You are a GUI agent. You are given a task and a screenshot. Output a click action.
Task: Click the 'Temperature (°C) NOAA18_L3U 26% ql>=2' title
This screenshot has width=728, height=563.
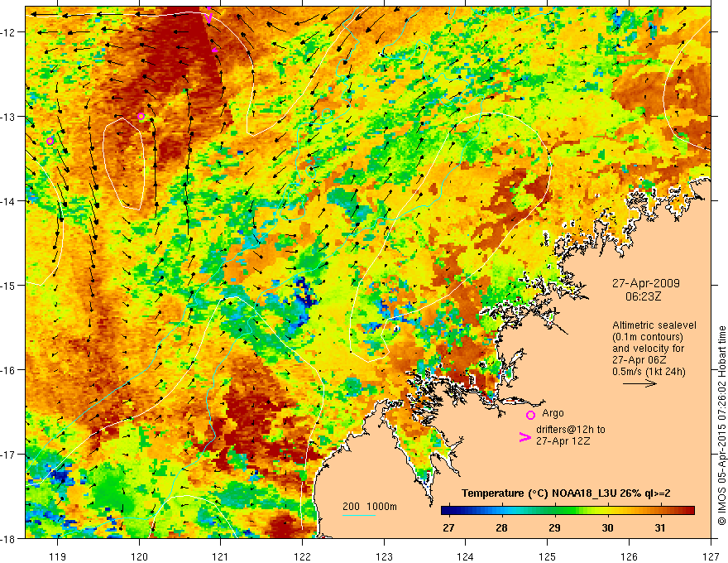coord(566,493)
